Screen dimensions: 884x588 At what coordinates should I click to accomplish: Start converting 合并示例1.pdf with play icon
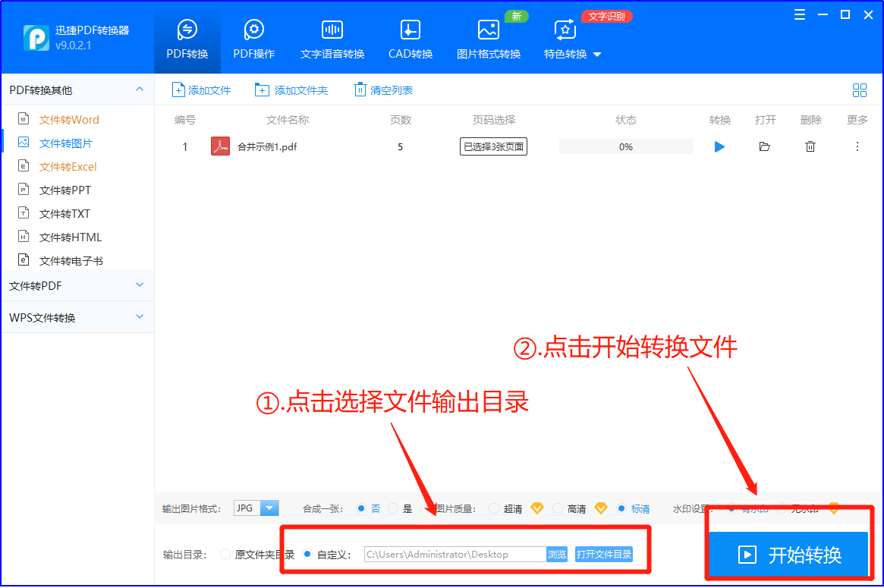719,146
